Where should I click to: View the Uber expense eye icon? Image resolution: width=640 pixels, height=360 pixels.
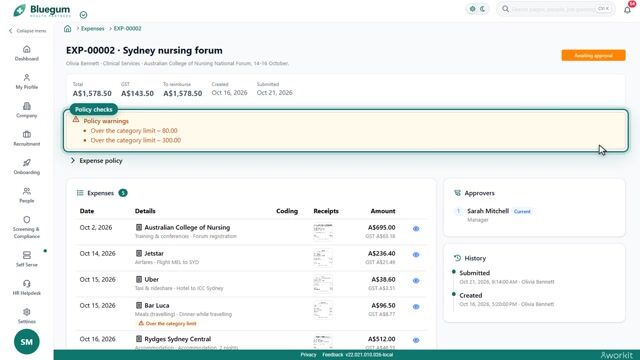coord(416,281)
